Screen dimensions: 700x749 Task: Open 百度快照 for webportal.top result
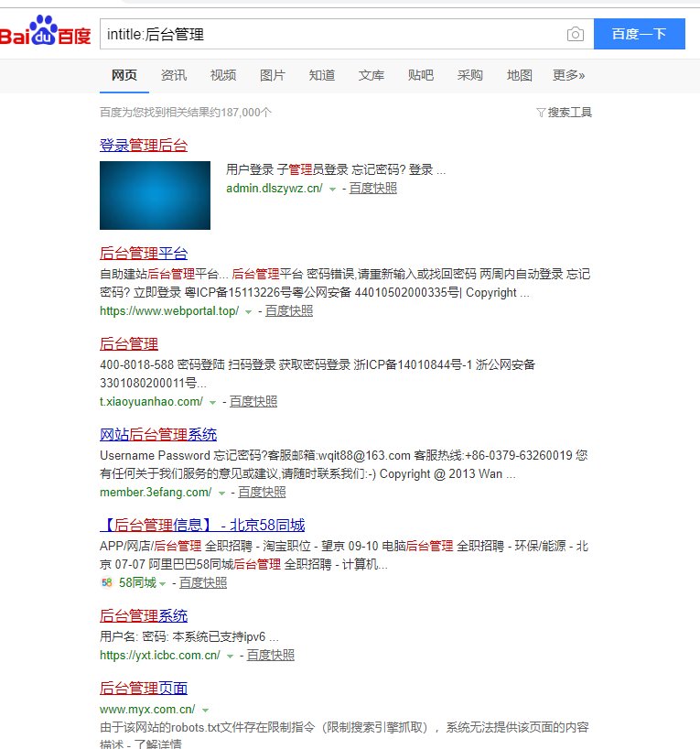tap(289, 311)
